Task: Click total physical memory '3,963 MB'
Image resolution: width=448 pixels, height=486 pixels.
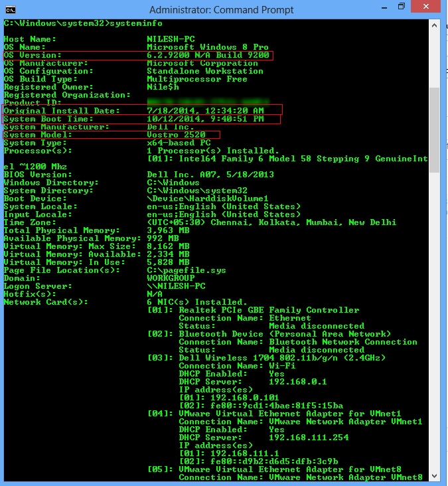Action: tap(168, 230)
